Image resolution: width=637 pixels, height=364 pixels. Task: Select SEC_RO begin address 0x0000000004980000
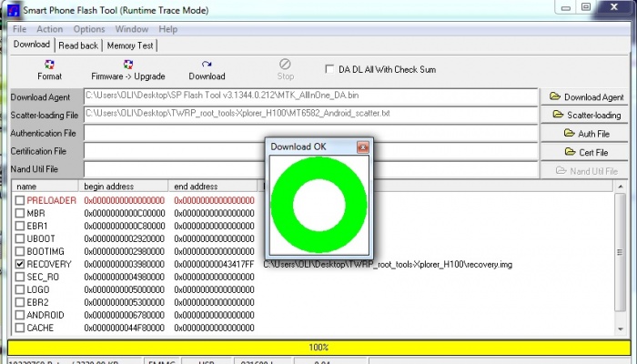125,277
